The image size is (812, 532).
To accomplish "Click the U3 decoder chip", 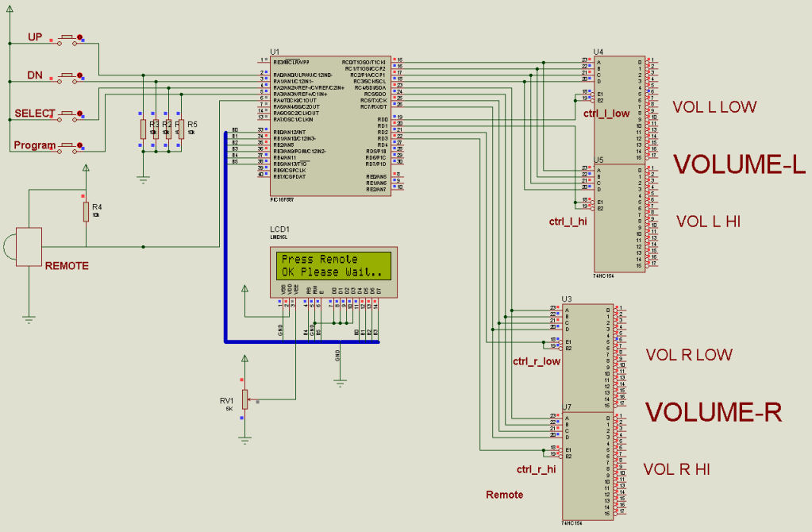I will [587, 357].
